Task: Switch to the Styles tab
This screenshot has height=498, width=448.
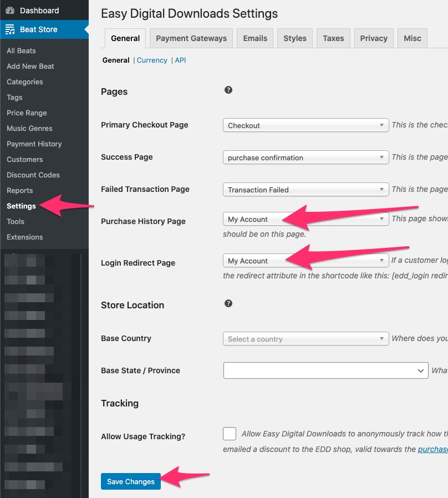Action: click(x=294, y=38)
